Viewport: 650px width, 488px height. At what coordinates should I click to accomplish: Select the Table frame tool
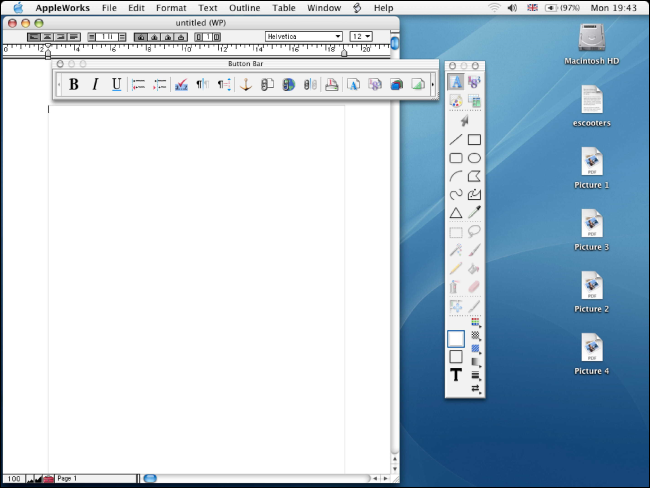(474, 101)
